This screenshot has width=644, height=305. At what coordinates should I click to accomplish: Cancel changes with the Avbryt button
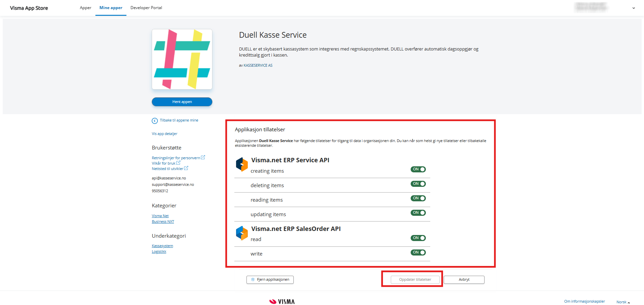(x=464, y=280)
